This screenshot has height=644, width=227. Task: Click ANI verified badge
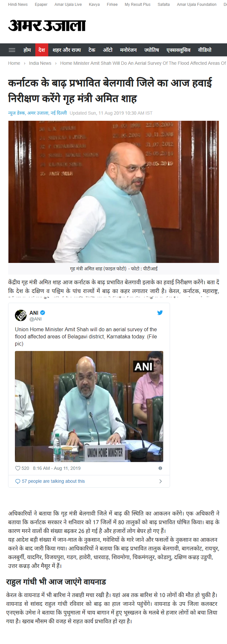coord(43,312)
